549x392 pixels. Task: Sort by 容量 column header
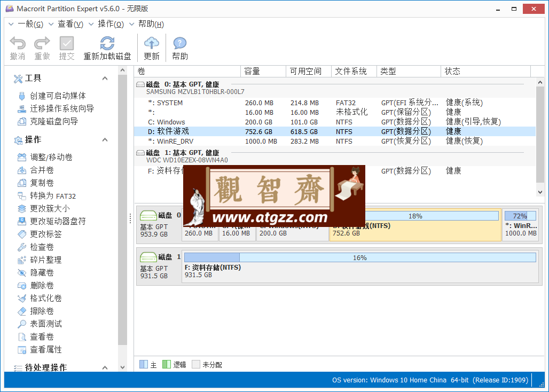pyautogui.click(x=263, y=72)
